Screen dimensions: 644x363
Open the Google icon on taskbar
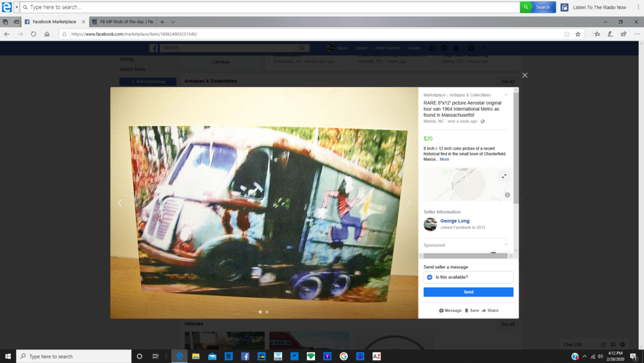343,356
